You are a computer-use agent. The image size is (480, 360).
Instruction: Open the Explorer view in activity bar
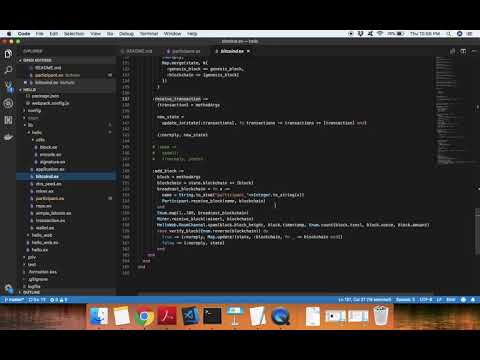[x=8, y=54]
